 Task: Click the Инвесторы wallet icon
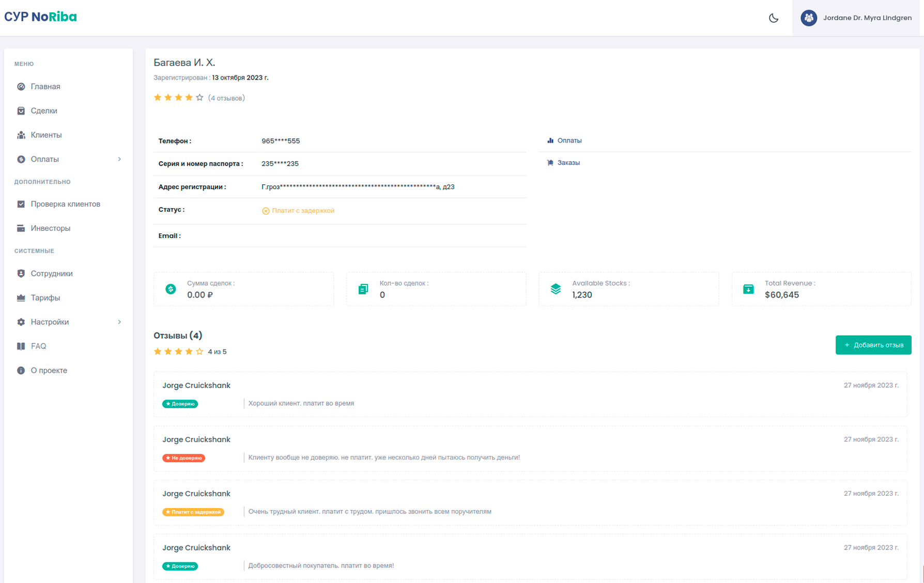click(x=21, y=228)
